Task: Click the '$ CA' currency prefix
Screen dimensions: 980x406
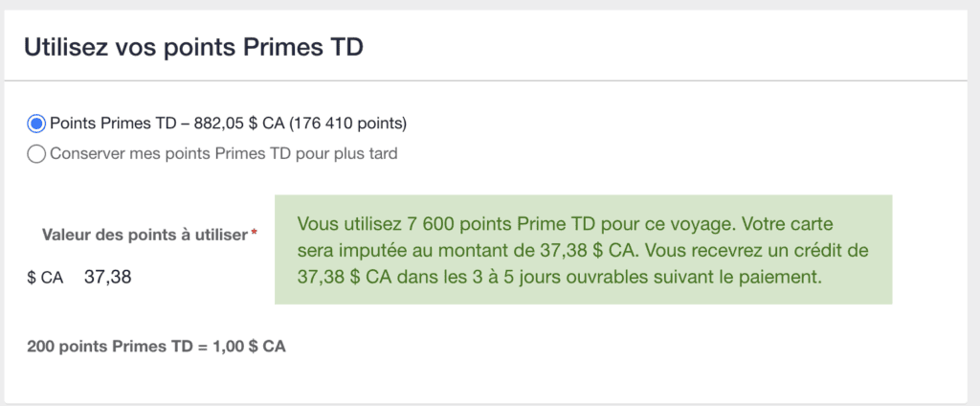Action: click(45, 279)
